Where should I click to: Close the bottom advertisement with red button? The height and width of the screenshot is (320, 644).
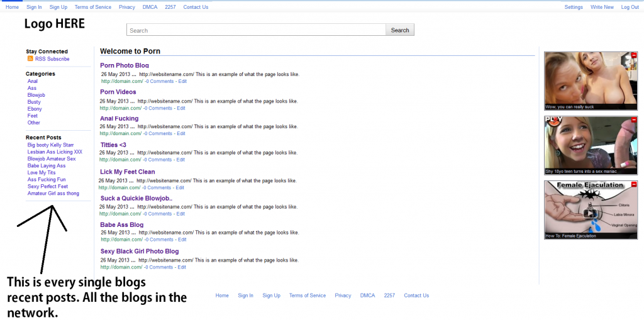pos(633,184)
